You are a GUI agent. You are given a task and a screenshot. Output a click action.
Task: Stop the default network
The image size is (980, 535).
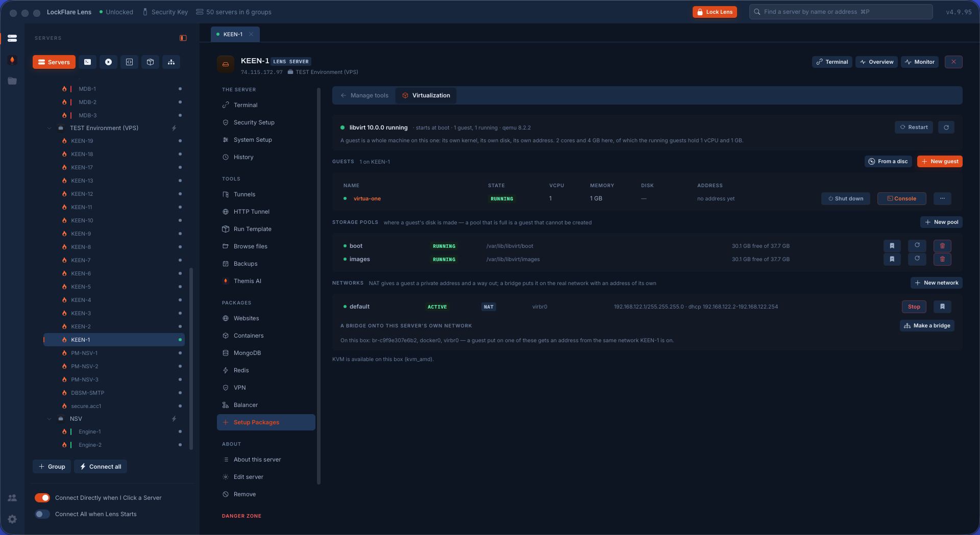914,307
